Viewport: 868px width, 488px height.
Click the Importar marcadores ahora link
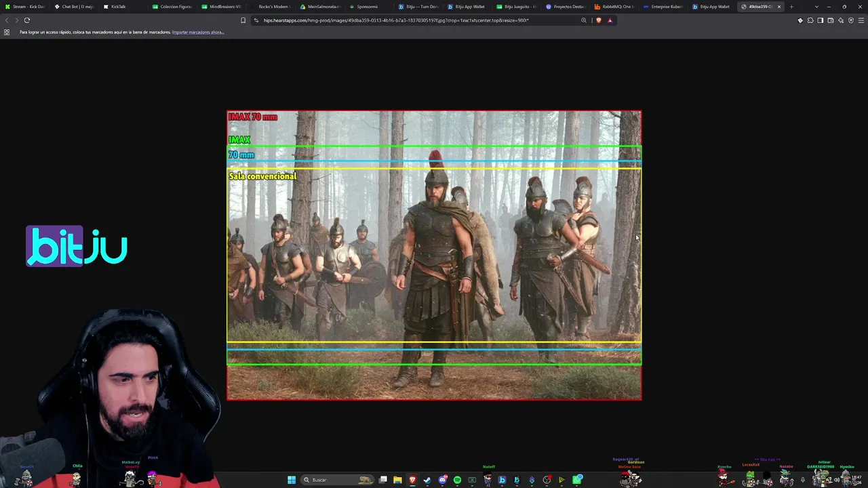coord(197,33)
